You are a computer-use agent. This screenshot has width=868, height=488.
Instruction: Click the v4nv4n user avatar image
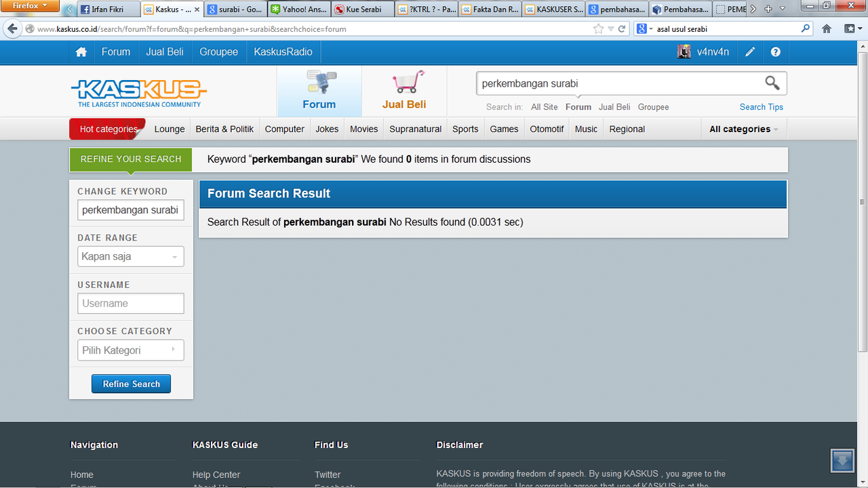(684, 52)
